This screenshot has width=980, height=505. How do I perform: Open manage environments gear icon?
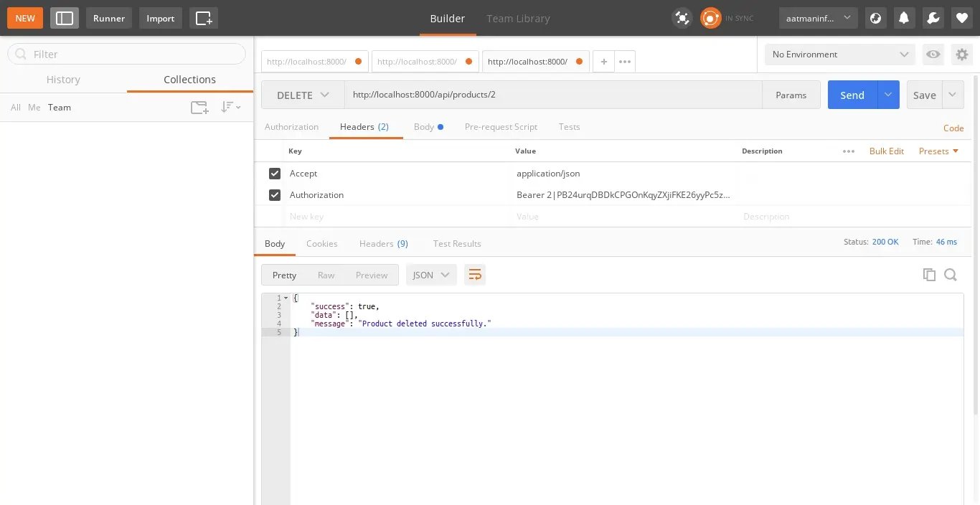pyautogui.click(x=961, y=55)
